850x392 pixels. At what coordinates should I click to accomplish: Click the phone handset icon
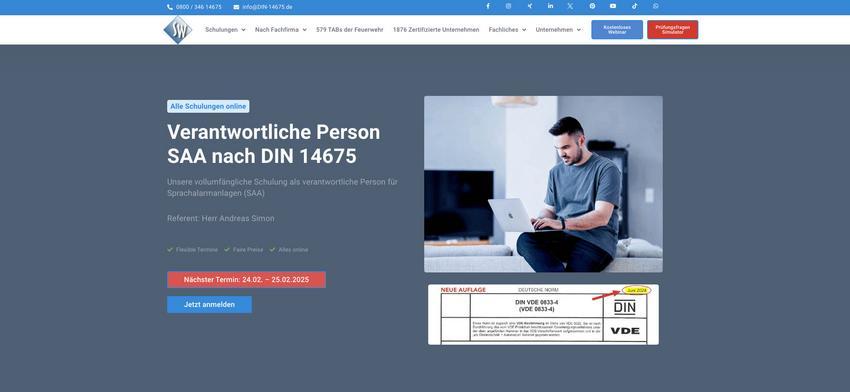[x=170, y=7]
